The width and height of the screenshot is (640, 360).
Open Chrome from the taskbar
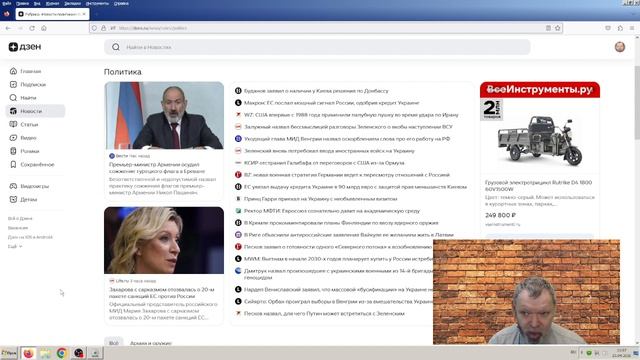tap(62, 353)
